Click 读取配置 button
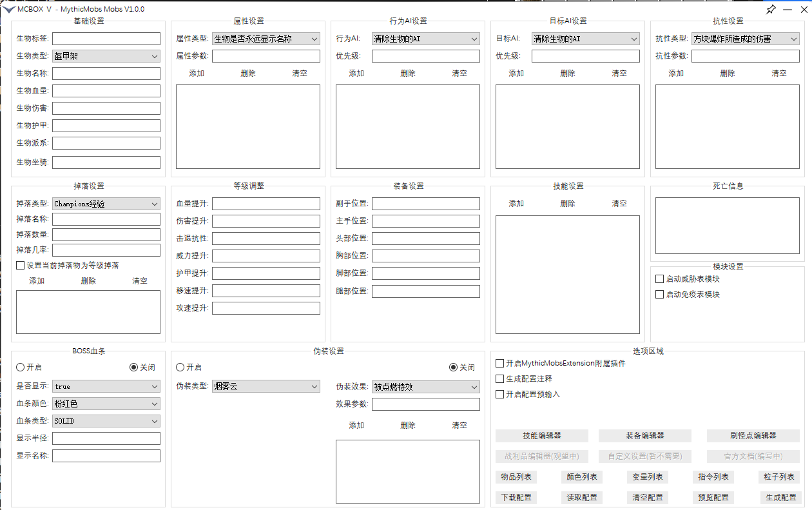 pyautogui.click(x=582, y=498)
